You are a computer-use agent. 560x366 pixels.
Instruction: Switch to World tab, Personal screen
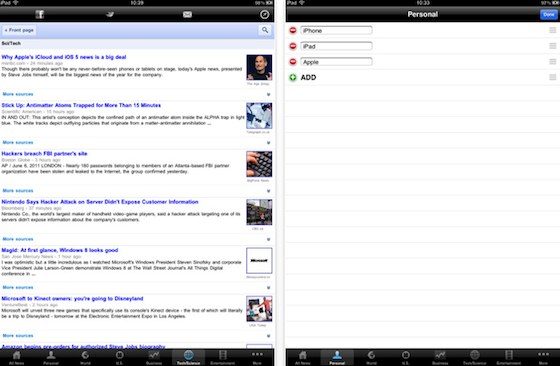coord(371,357)
